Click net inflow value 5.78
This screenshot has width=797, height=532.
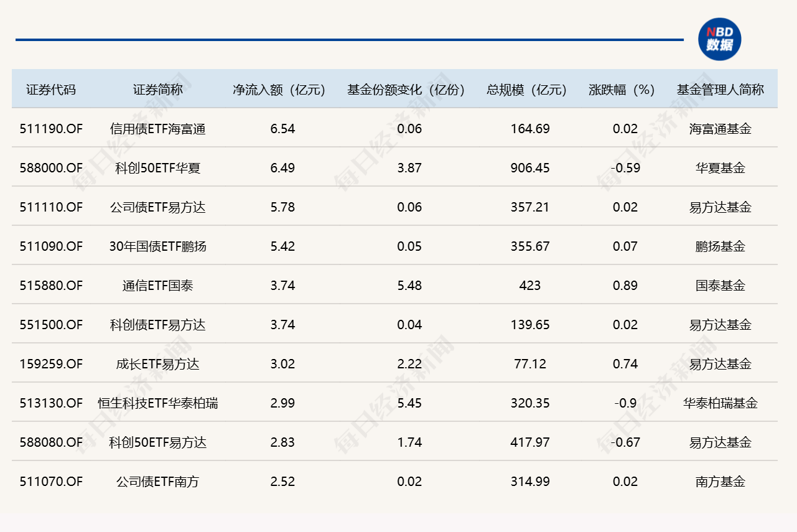click(x=283, y=207)
